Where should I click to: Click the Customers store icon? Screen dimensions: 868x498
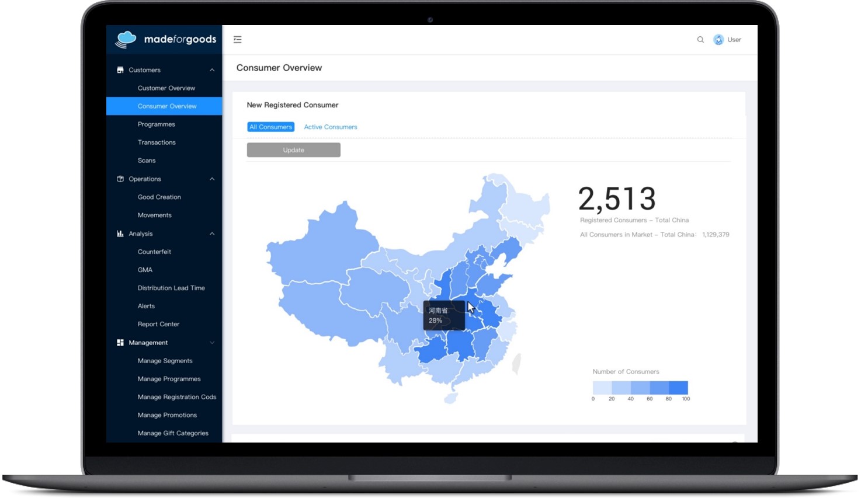pyautogui.click(x=120, y=70)
